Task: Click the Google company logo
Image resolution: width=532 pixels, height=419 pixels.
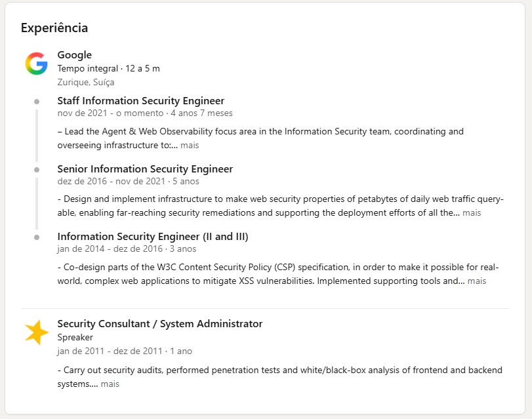Action: pyautogui.click(x=36, y=64)
